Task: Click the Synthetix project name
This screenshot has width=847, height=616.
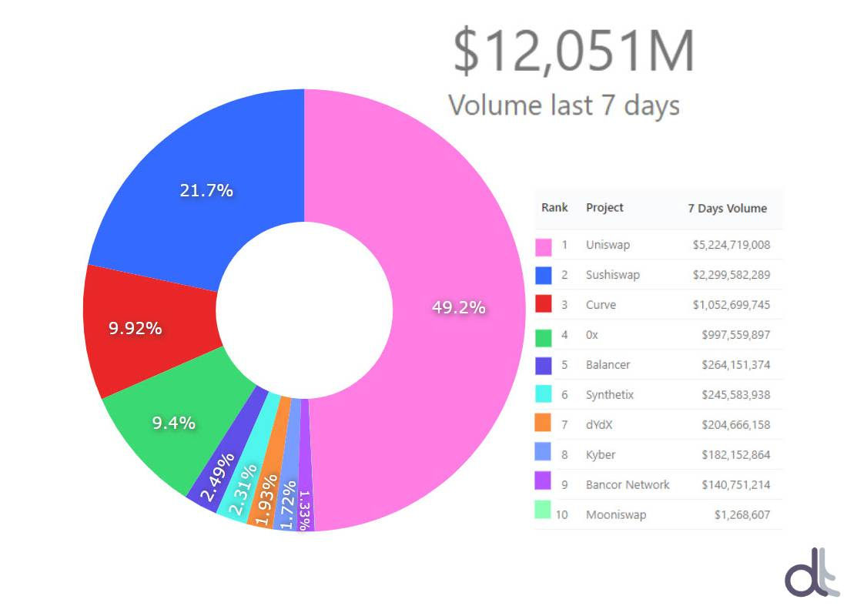Action: (x=610, y=395)
